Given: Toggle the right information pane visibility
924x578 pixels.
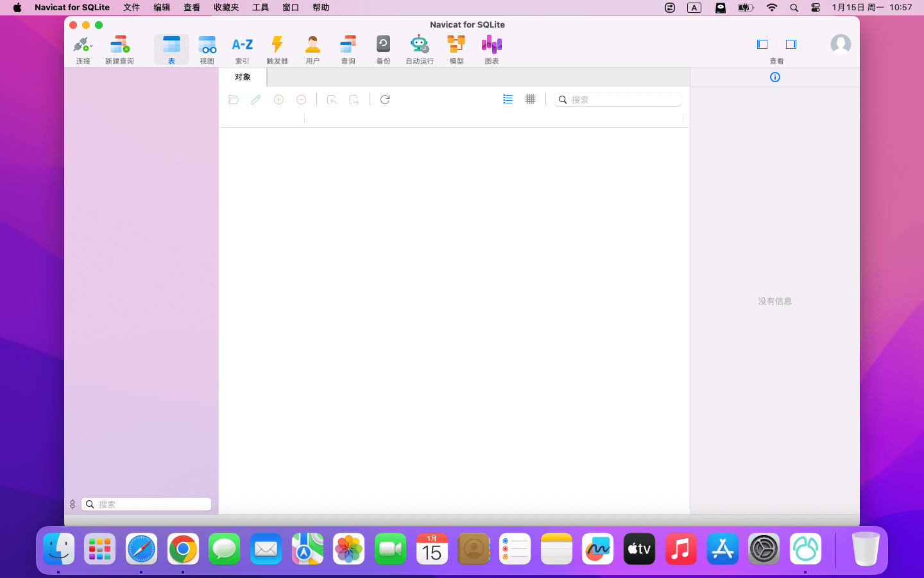Looking at the screenshot, I should (791, 44).
